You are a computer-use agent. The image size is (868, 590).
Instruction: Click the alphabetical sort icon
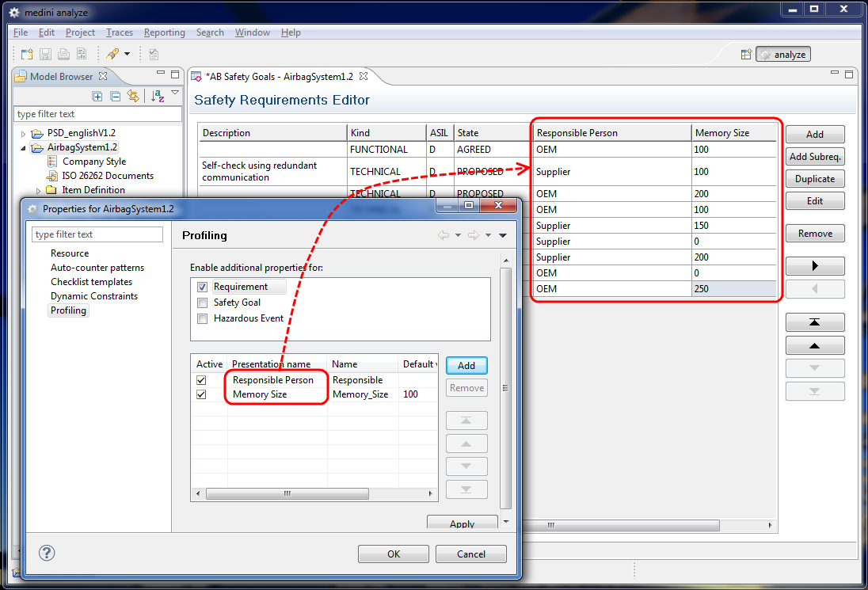click(x=158, y=97)
